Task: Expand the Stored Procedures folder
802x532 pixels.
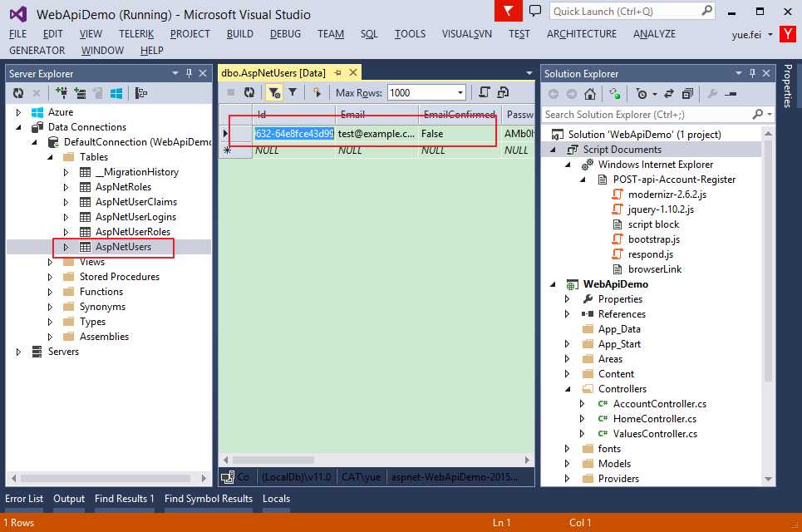Action: [50, 277]
